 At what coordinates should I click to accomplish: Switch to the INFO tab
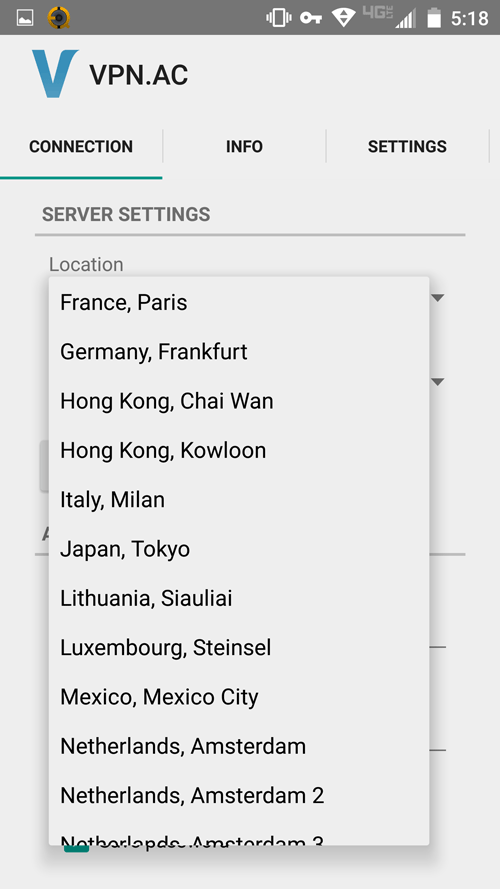click(244, 146)
